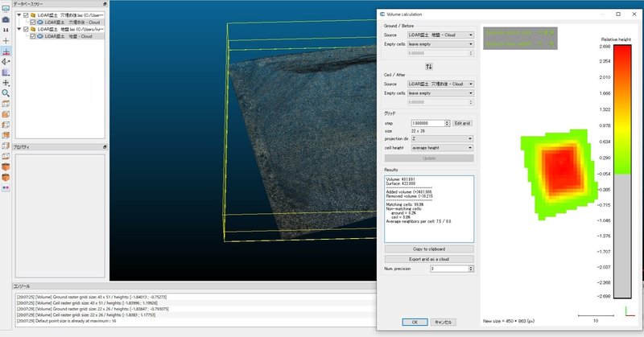Viewport: 644px width, 337px height.
Task: Open Ceil / After source dropdown
Action: click(x=440, y=84)
